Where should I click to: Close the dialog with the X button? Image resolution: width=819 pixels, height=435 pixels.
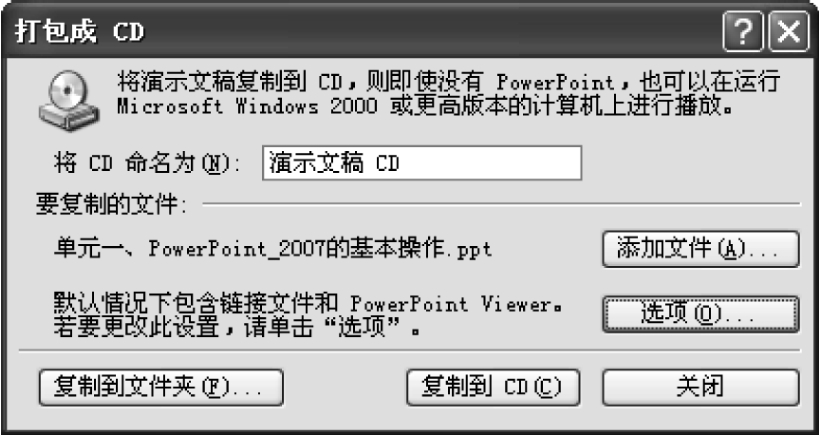(x=789, y=32)
